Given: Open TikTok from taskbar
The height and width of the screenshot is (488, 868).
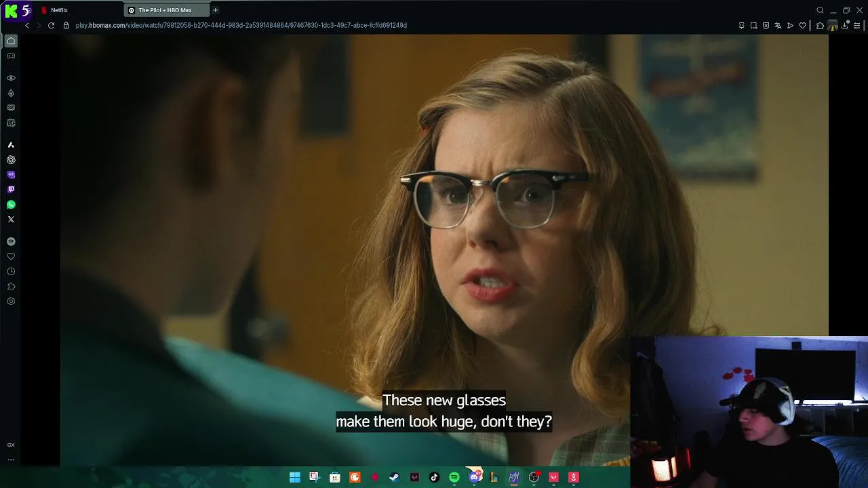Looking at the screenshot, I should (434, 477).
